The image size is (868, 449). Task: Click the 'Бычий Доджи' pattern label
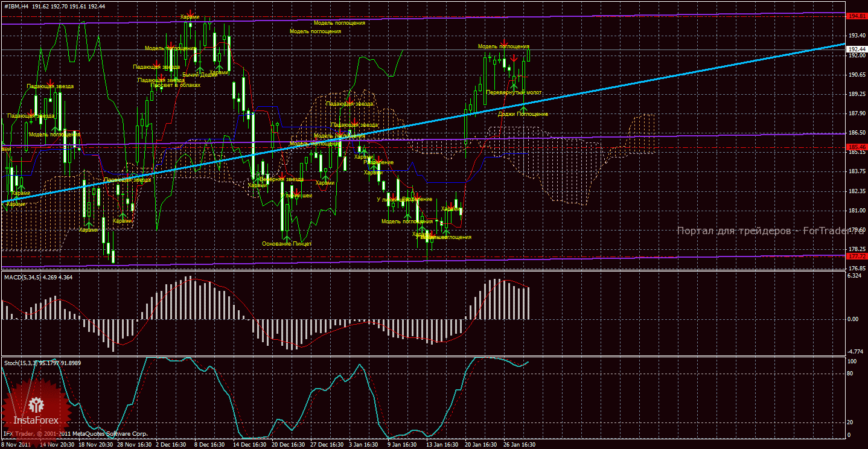(x=199, y=75)
